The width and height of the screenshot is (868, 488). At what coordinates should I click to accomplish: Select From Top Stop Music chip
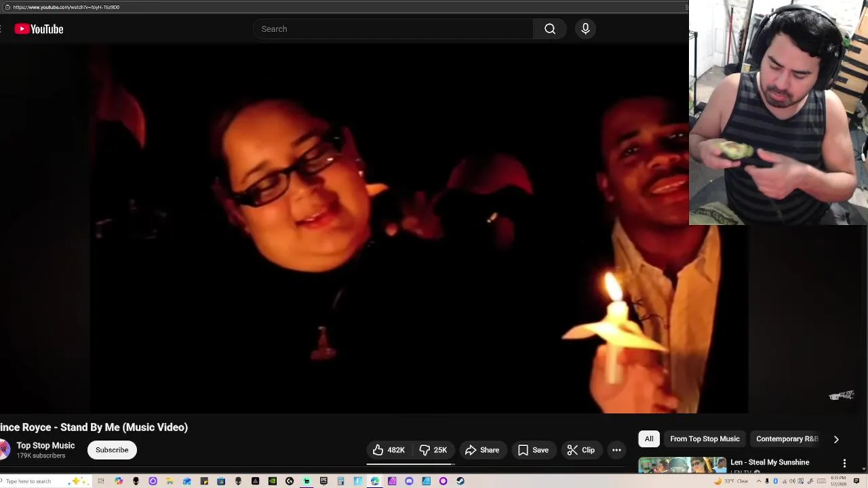click(705, 439)
